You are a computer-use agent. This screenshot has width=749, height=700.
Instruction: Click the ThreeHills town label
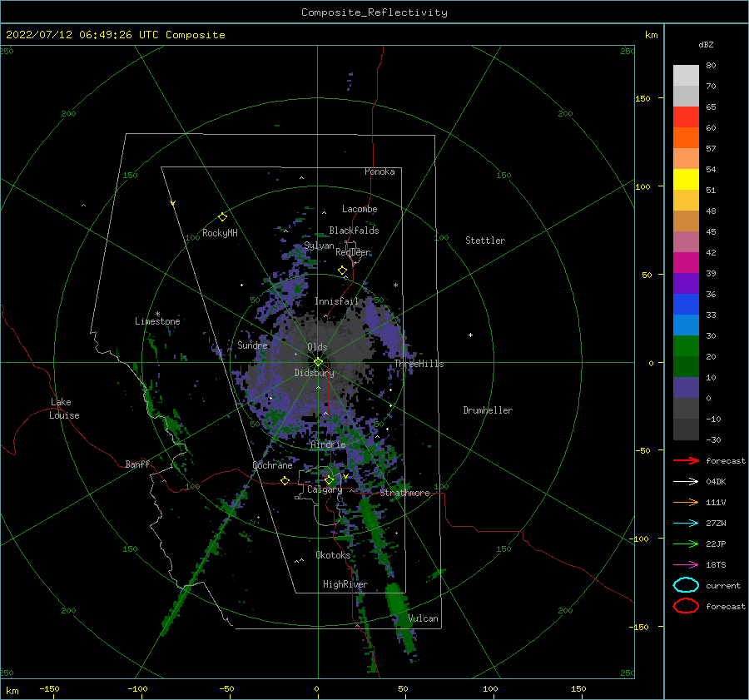pos(419,364)
